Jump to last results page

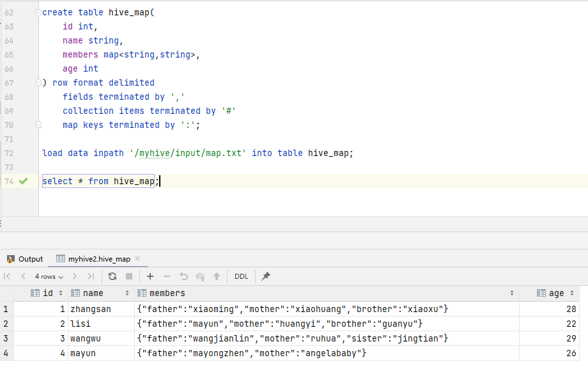point(91,277)
